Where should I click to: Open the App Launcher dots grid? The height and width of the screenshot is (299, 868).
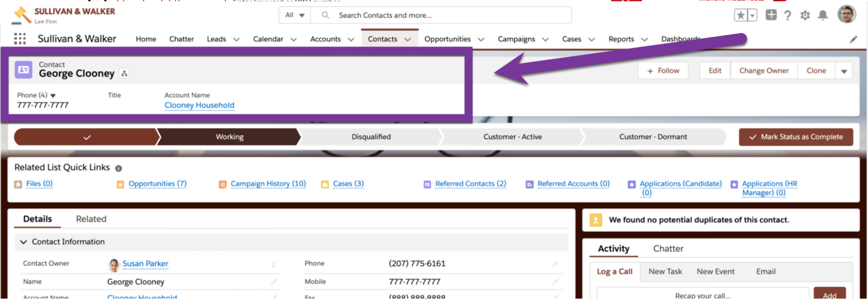(20, 39)
